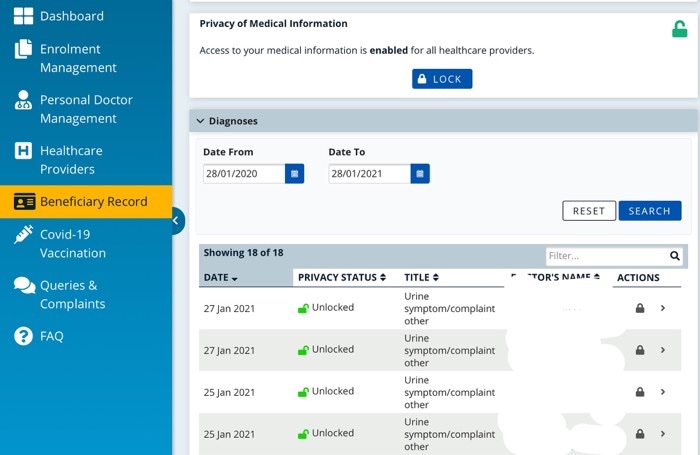Lock the second 25 Jan 2021 diagnosis
700x455 pixels.
640,434
